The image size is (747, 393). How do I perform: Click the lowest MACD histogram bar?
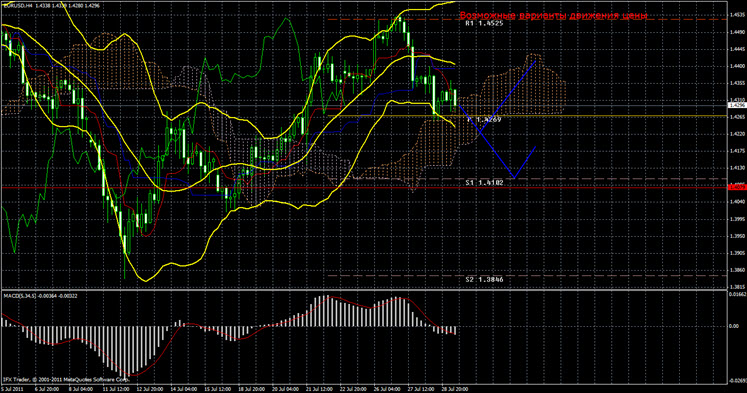click(125, 351)
